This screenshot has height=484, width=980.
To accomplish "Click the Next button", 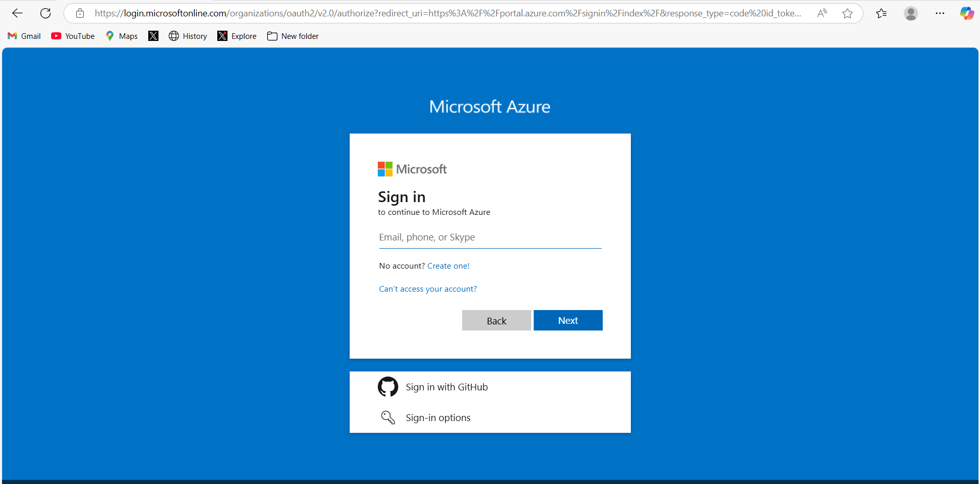I will (568, 320).
